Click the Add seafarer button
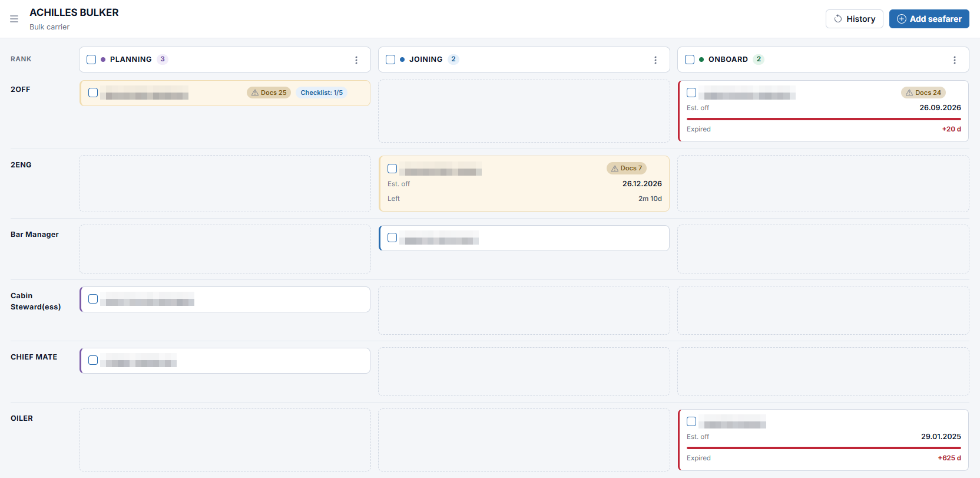Image resolution: width=980 pixels, height=478 pixels. click(x=929, y=19)
